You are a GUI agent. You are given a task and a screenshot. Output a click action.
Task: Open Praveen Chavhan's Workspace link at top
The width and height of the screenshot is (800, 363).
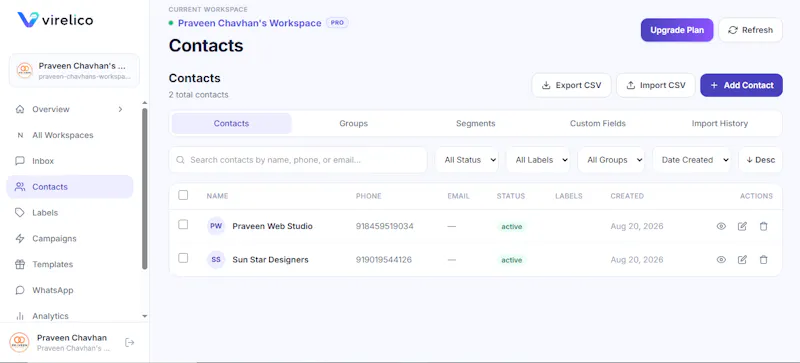pos(249,23)
